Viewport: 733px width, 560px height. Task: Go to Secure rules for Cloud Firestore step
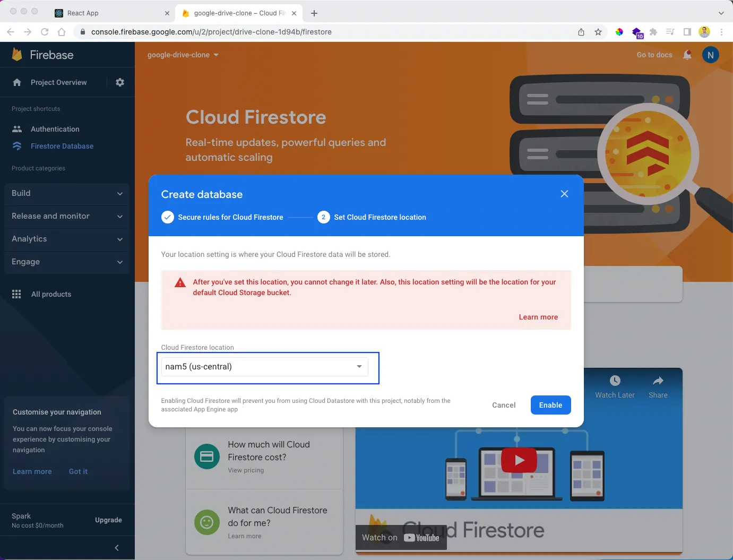coord(222,217)
